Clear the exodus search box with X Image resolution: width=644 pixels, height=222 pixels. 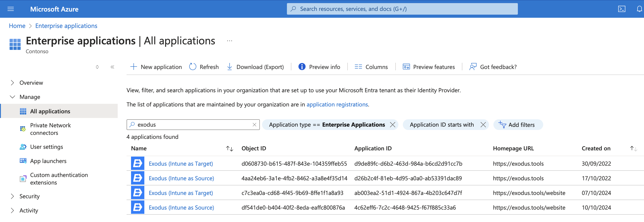[254, 125]
